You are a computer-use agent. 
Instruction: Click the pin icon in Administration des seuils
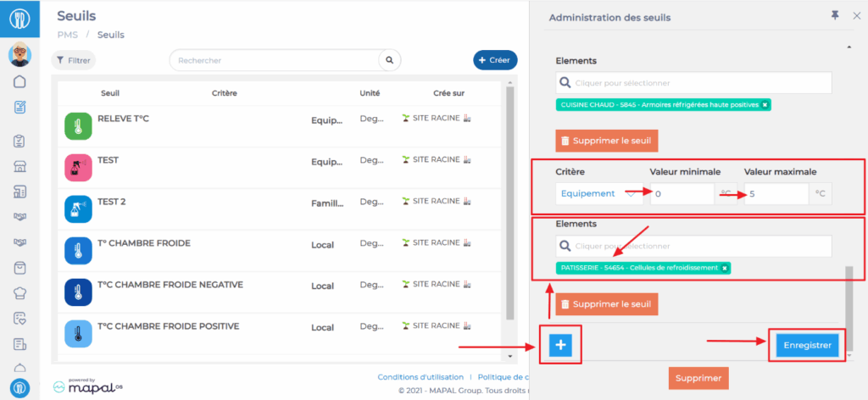tap(833, 16)
